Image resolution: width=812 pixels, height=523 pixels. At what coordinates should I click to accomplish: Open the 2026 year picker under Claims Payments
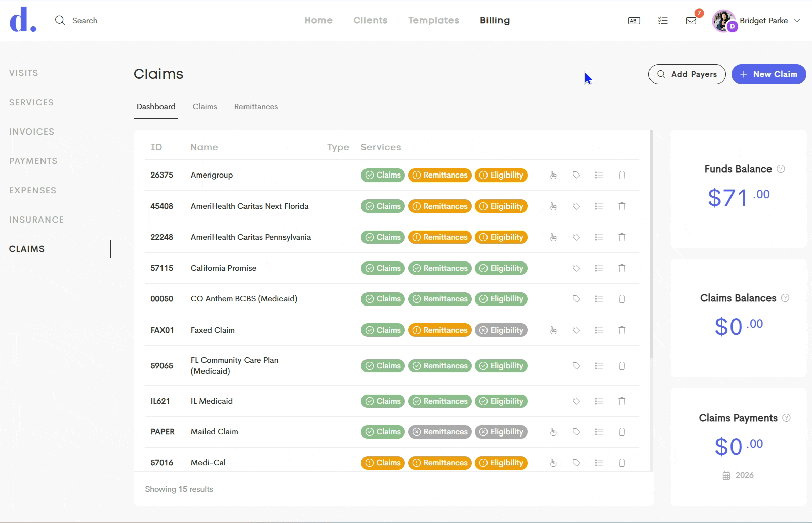click(738, 475)
